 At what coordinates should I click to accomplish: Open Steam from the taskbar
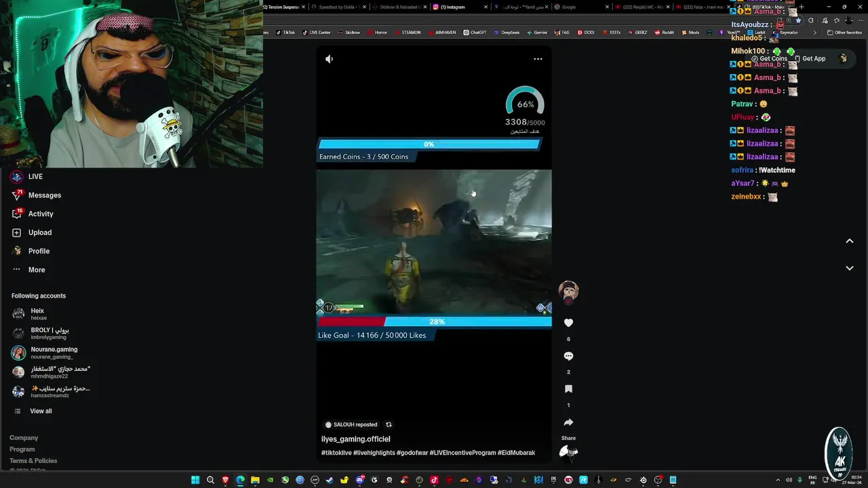pos(330,480)
